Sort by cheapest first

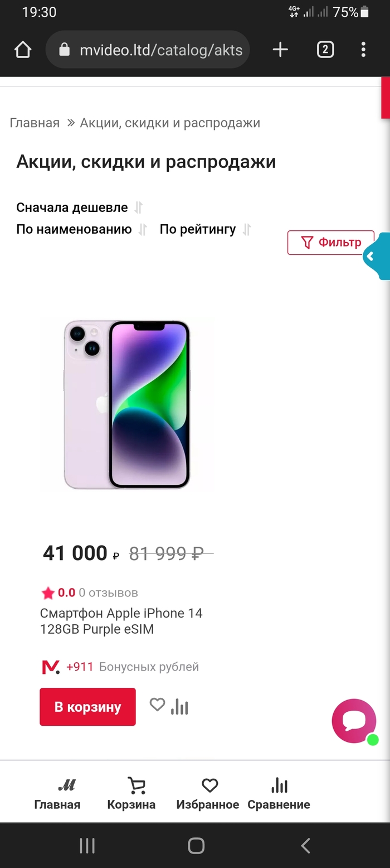[72, 208]
